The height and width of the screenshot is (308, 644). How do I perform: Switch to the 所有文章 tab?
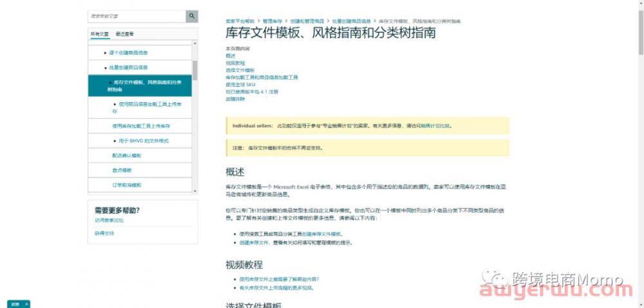click(x=100, y=34)
